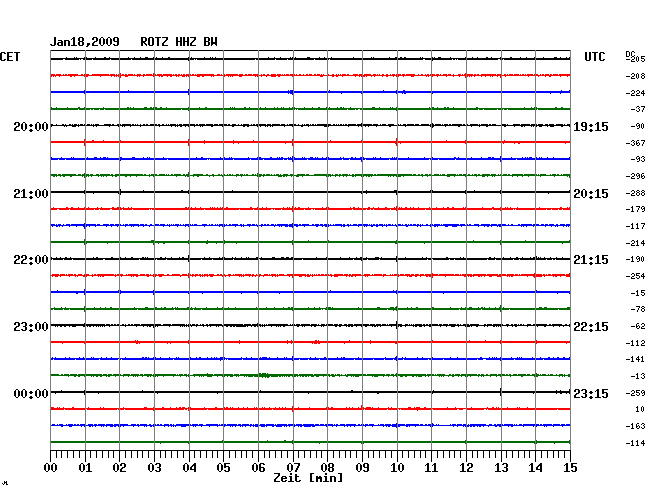The width and height of the screenshot is (650, 494).
Task: Click the channel code HHZ
Action: pyautogui.click(x=186, y=42)
